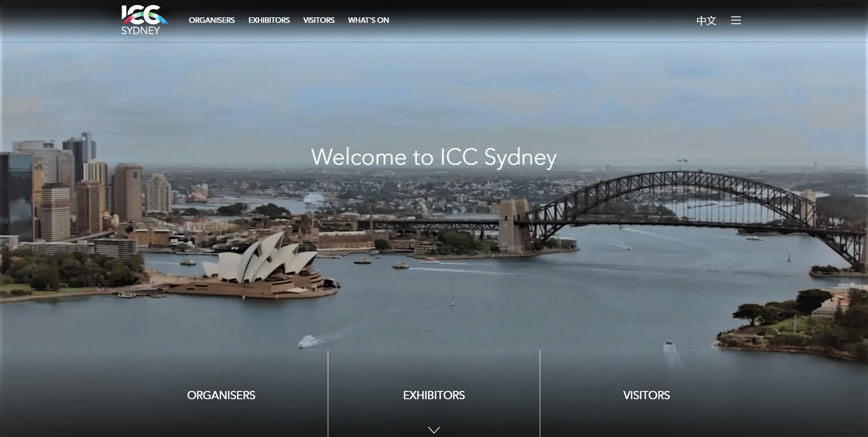This screenshot has width=868, height=437.
Task: Click the large Organisers panel at bottom
Action: pos(221,395)
